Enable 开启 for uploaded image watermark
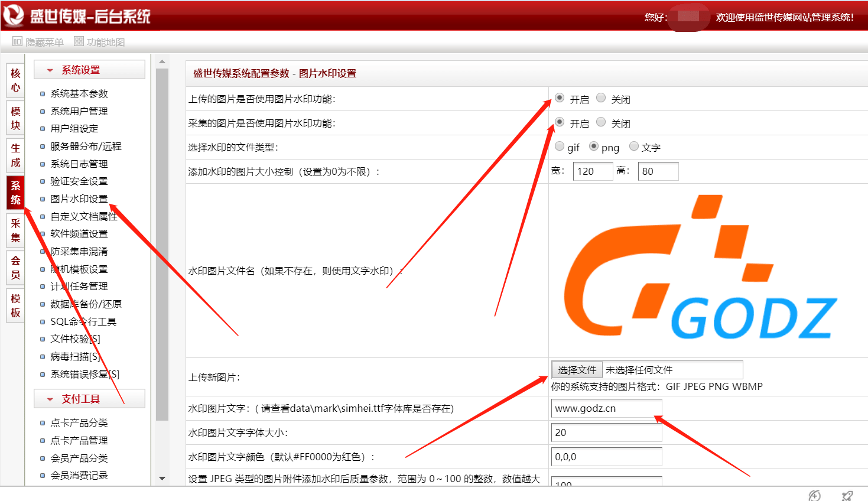The height and width of the screenshot is (501, 868). (558, 98)
